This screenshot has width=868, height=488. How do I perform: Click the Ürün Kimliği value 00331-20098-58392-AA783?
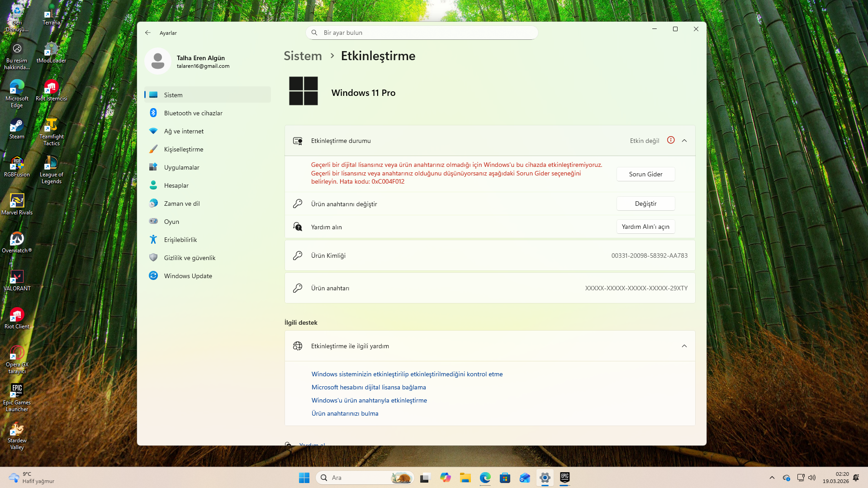649,256
